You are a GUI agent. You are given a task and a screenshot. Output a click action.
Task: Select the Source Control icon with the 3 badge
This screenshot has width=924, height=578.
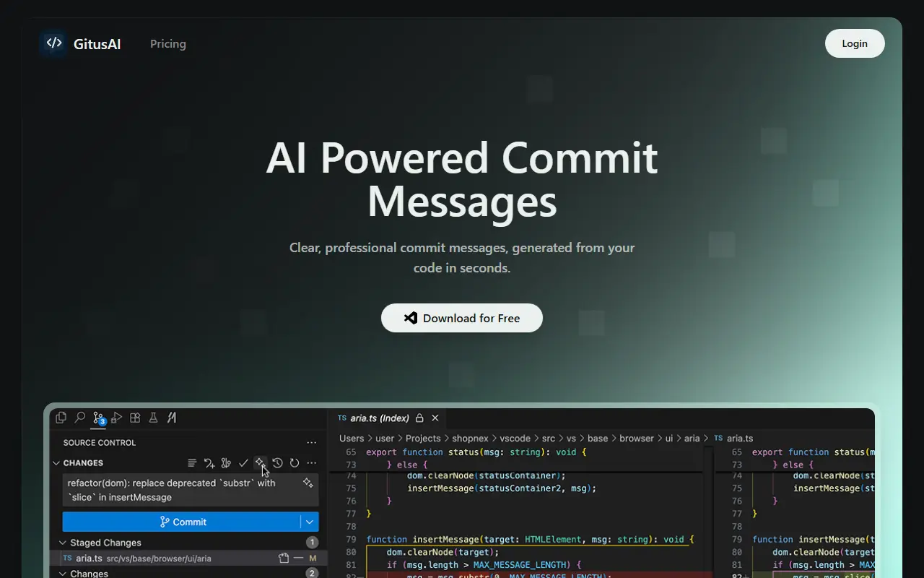(99, 418)
